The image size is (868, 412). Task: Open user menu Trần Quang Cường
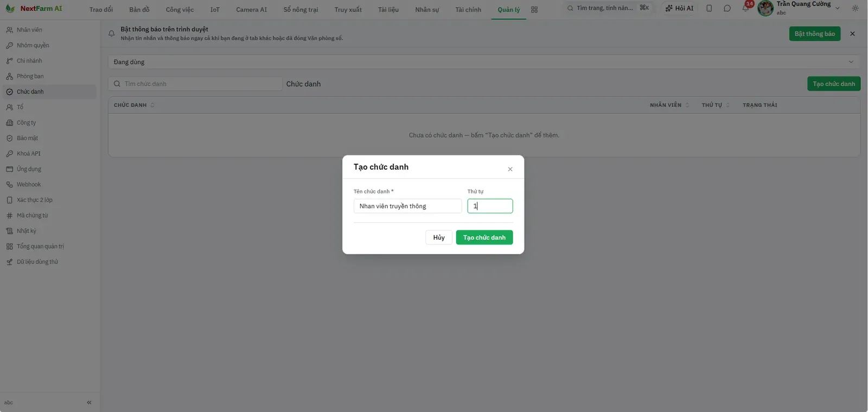[x=799, y=8]
